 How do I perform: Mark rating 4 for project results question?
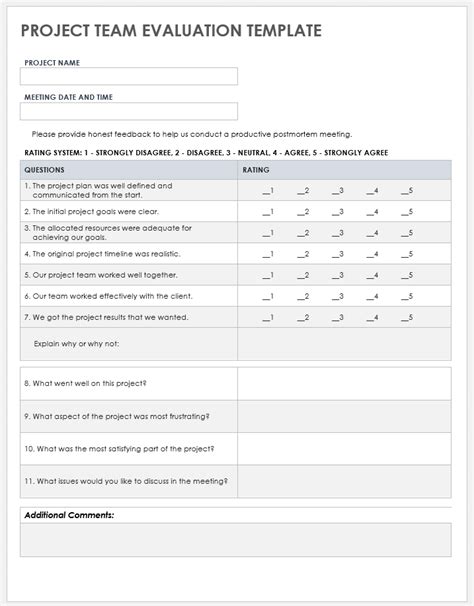(x=372, y=317)
